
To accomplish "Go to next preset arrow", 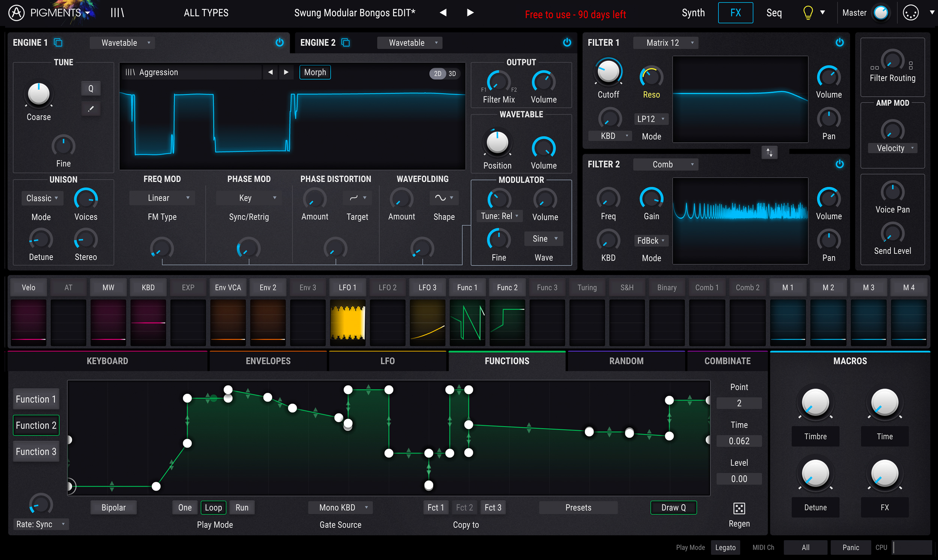I will pyautogui.click(x=470, y=13).
